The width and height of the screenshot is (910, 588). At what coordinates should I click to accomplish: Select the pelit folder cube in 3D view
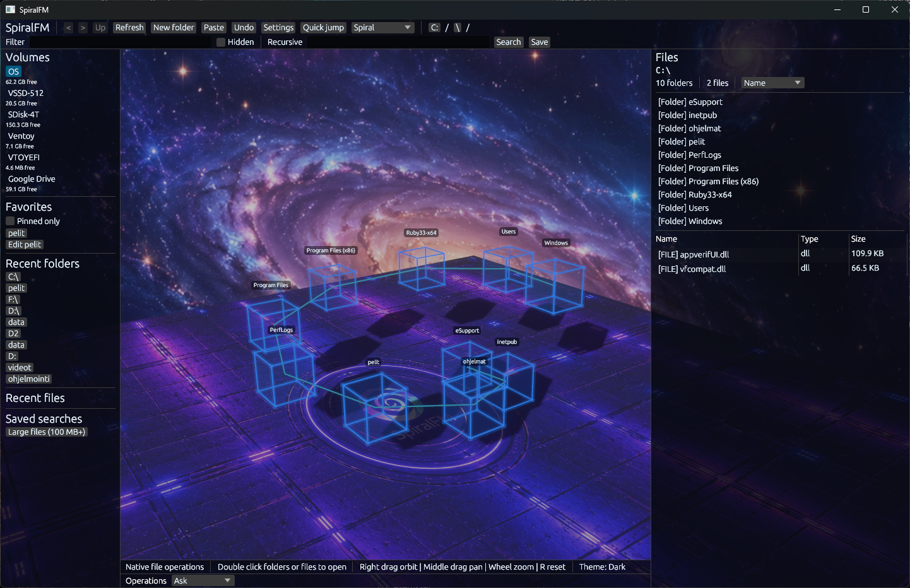(375, 408)
